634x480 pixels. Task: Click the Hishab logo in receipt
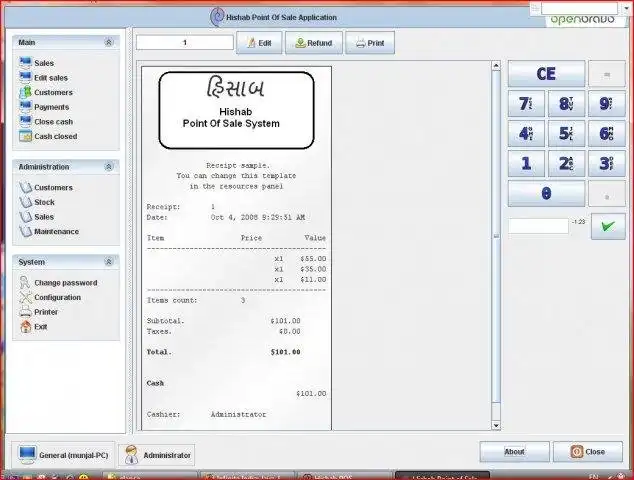tap(237, 110)
